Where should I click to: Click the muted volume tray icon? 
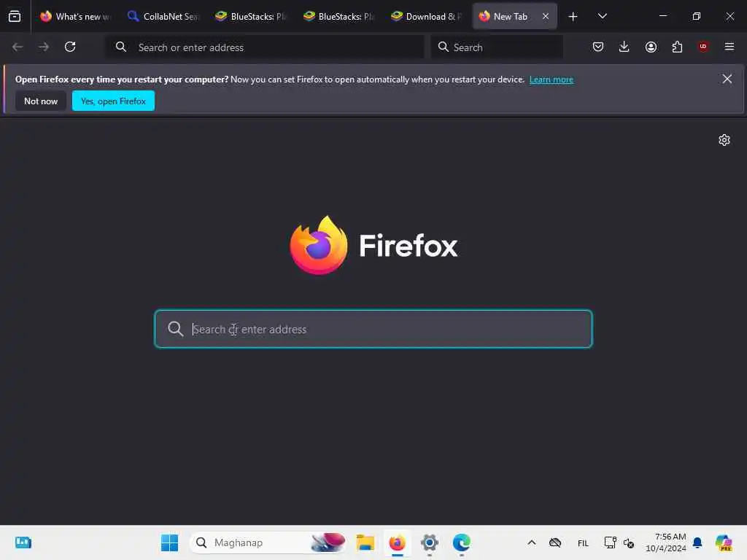tap(629, 542)
